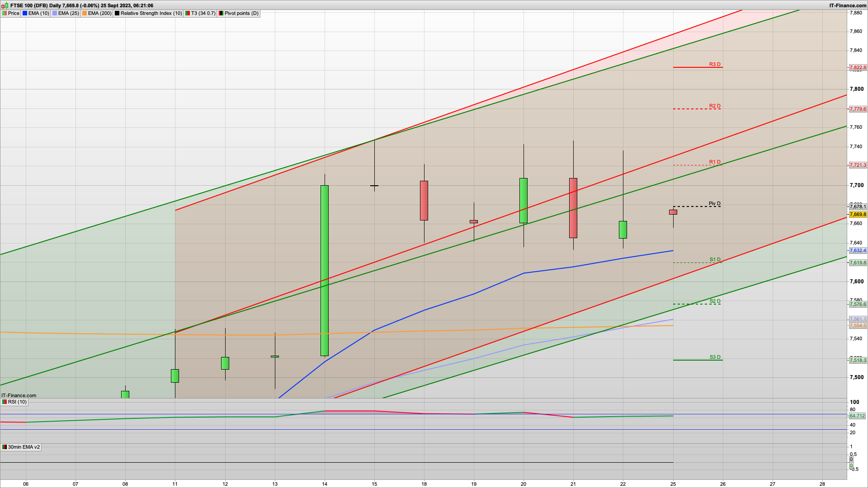Click the 7,700 price axis label

click(x=857, y=185)
